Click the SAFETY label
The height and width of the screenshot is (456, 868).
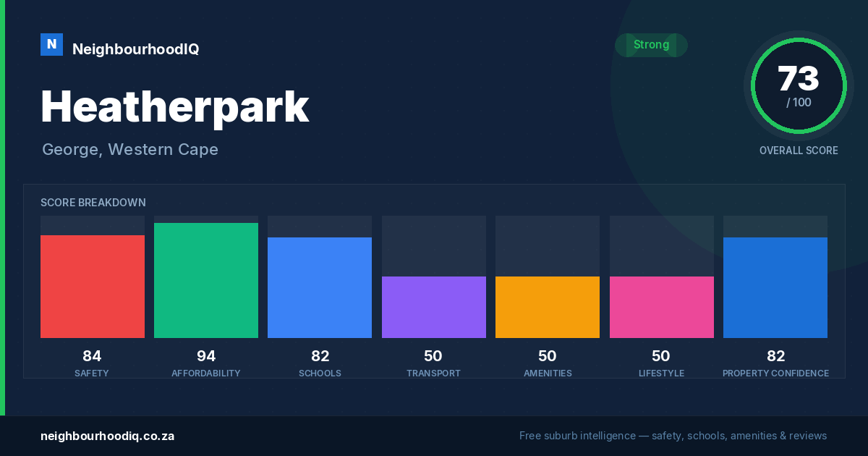(92, 373)
